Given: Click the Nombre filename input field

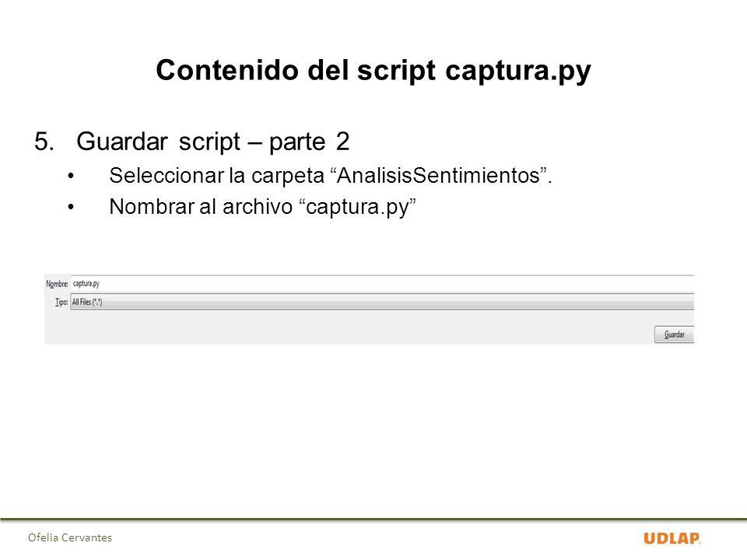Looking at the screenshot, I should point(382,284).
